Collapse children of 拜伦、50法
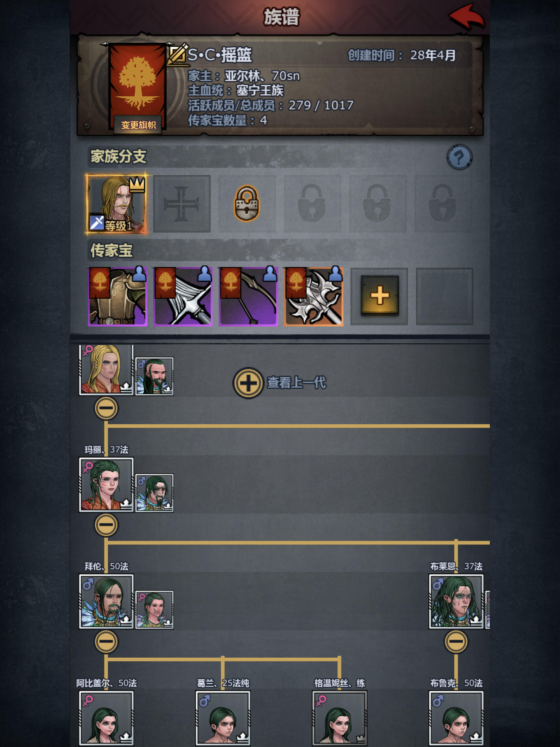This screenshot has height=747, width=560. click(106, 641)
